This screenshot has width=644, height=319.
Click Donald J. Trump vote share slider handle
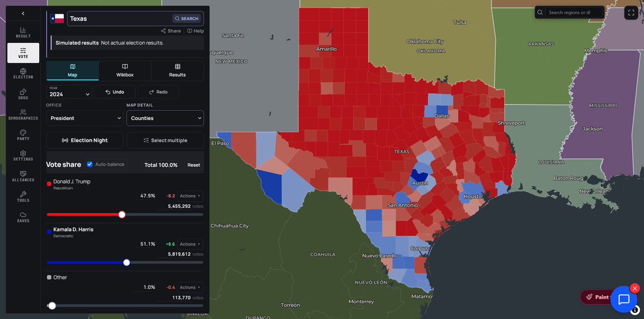122,214
